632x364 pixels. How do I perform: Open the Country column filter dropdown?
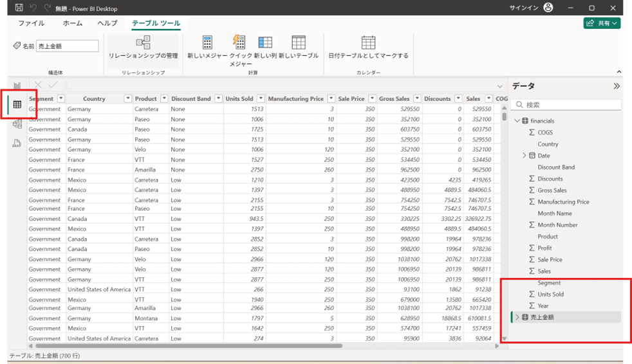click(x=128, y=98)
